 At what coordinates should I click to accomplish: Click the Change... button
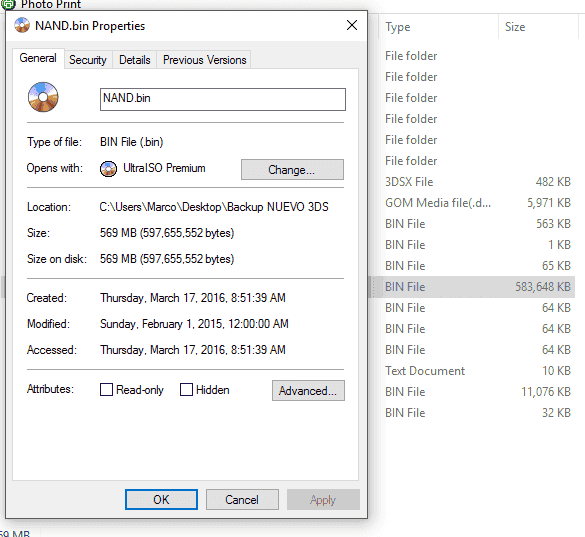tap(292, 170)
